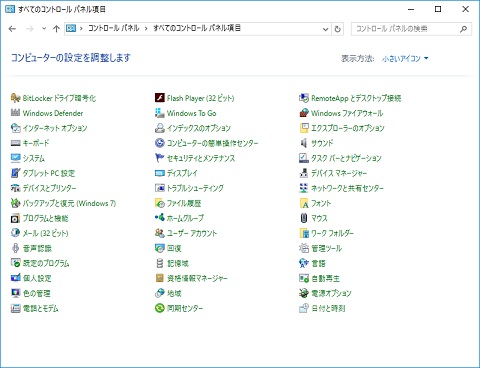Screen dimensions: 480x368
Task: Click the ワーク フォルダー icon
Action: [304, 233]
